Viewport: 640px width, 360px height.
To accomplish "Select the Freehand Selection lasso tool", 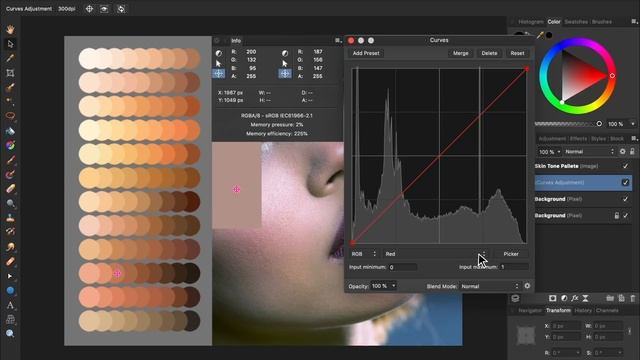I will click(10, 116).
